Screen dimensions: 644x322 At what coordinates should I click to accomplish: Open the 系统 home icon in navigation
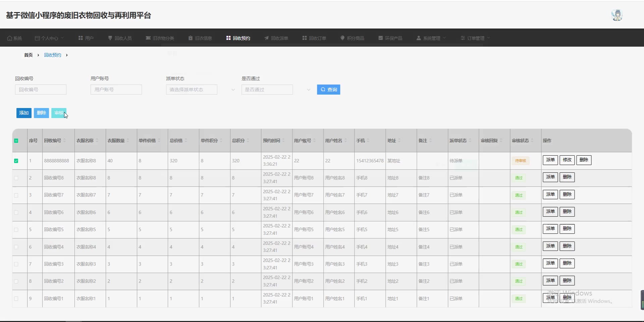tap(10, 38)
